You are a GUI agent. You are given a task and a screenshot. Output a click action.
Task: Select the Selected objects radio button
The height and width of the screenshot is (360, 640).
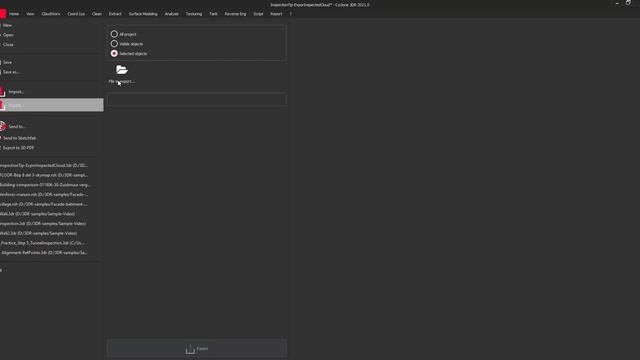(x=114, y=53)
